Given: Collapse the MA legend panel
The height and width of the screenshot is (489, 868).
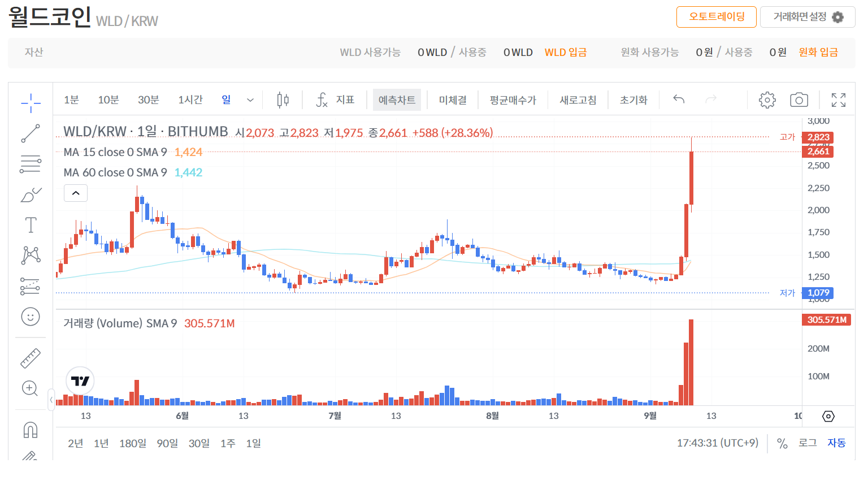Looking at the screenshot, I should (76, 193).
